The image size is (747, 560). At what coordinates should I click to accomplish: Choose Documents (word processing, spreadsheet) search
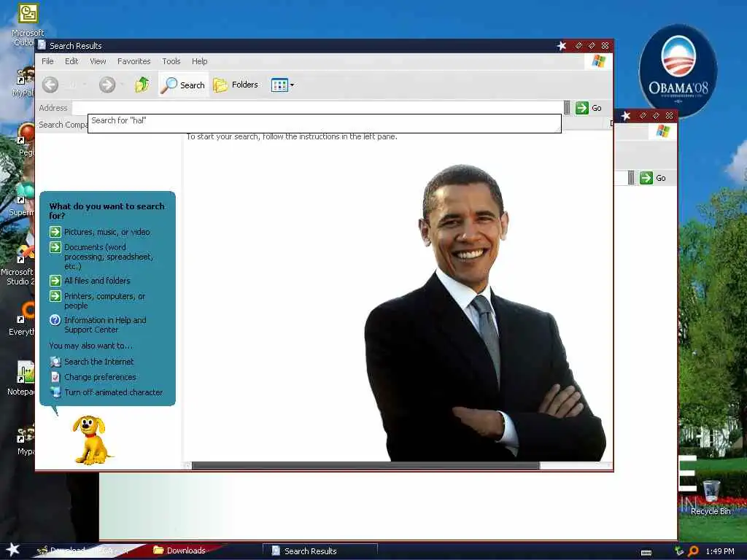pyautogui.click(x=109, y=257)
